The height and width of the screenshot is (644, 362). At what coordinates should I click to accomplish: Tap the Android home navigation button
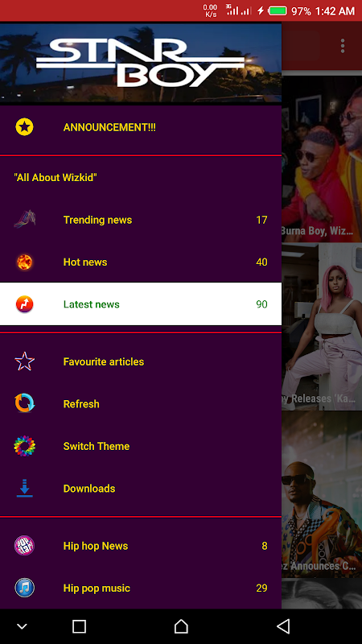tap(181, 626)
